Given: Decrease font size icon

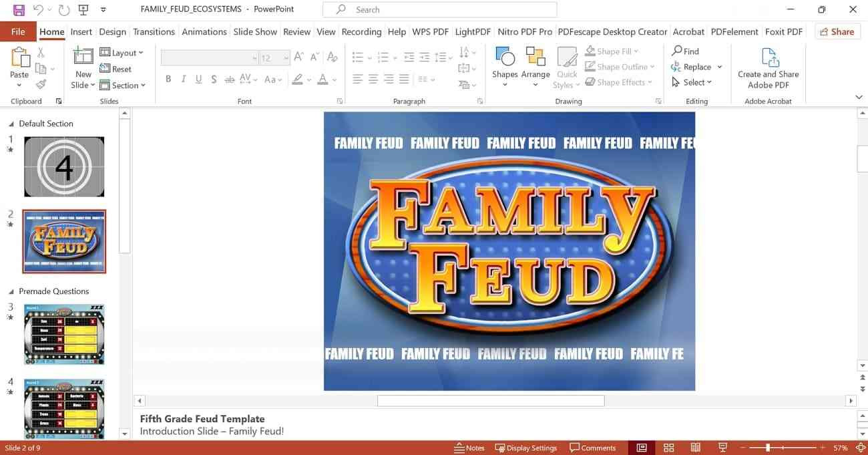Looking at the screenshot, I should (x=314, y=57).
